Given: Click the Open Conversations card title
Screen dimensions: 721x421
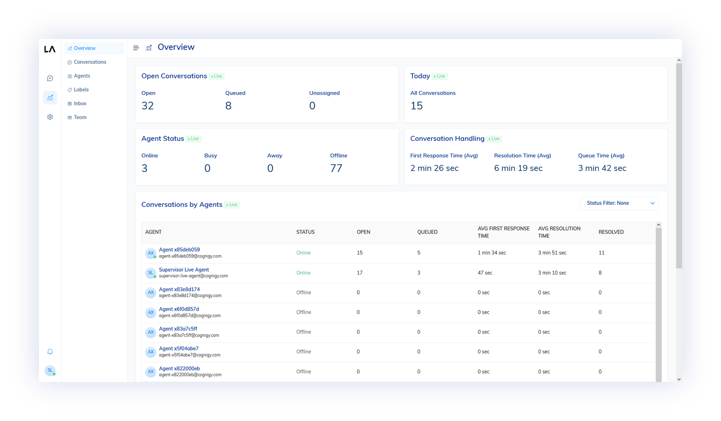Looking at the screenshot, I should 174,76.
